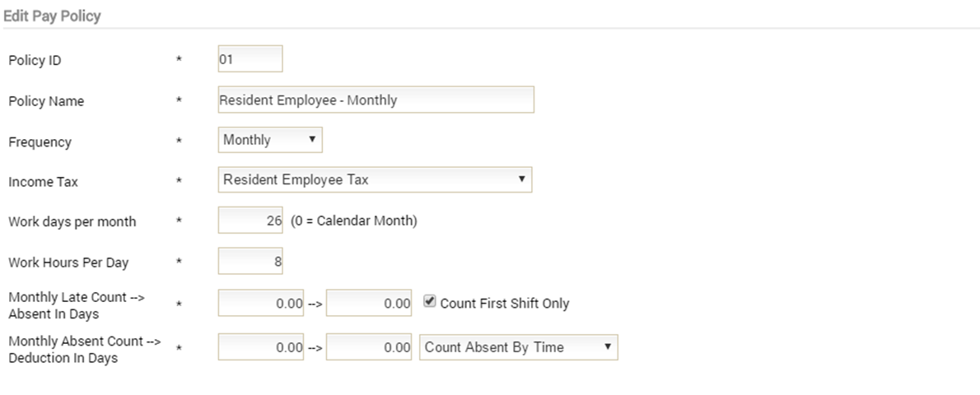Viewport: 980px width, 395px height.
Task: Expand the Income Tax dropdown
Action: 375,179
